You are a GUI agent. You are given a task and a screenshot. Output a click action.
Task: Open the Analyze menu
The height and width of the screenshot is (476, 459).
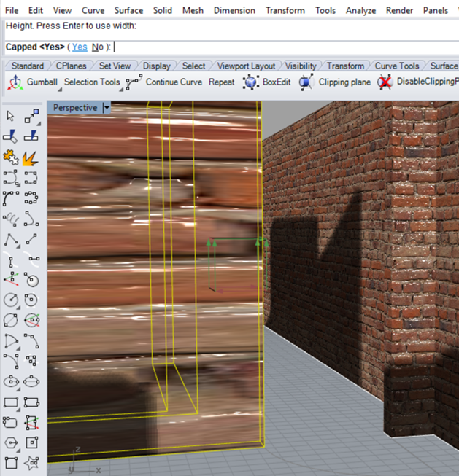[360, 10]
